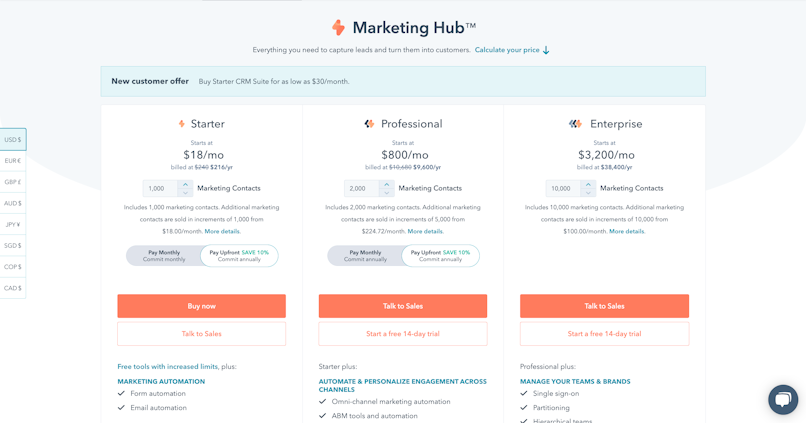Switch currency to USD $
This screenshot has height=423, width=806.
point(13,140)
